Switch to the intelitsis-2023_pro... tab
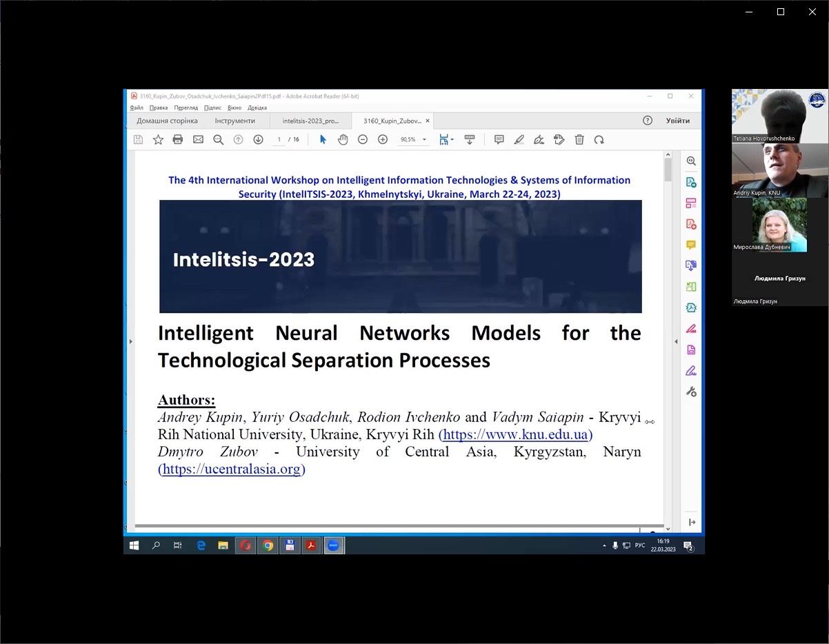The image size is (829, 644). click(x=310, y=121)
